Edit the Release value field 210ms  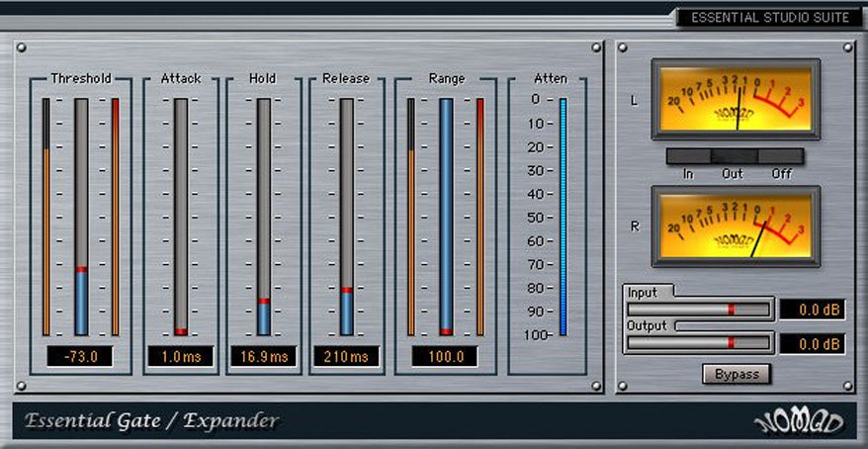click(347, 356)
